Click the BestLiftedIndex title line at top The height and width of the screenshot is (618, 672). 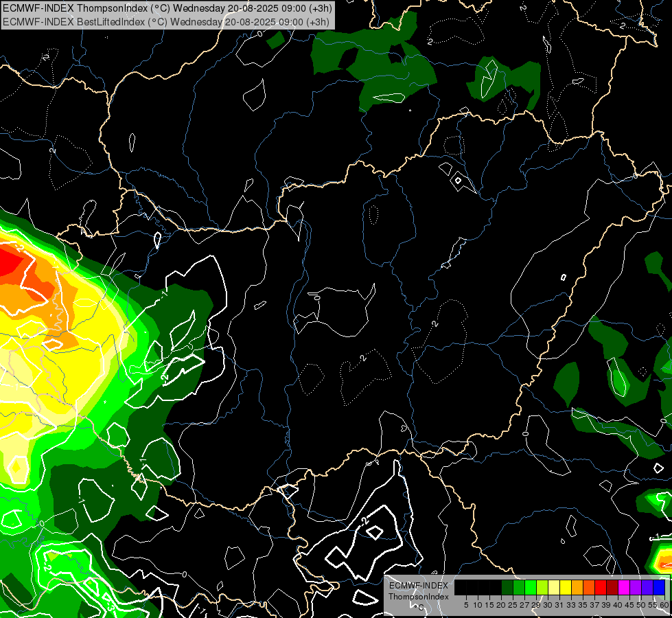[166, 22]
